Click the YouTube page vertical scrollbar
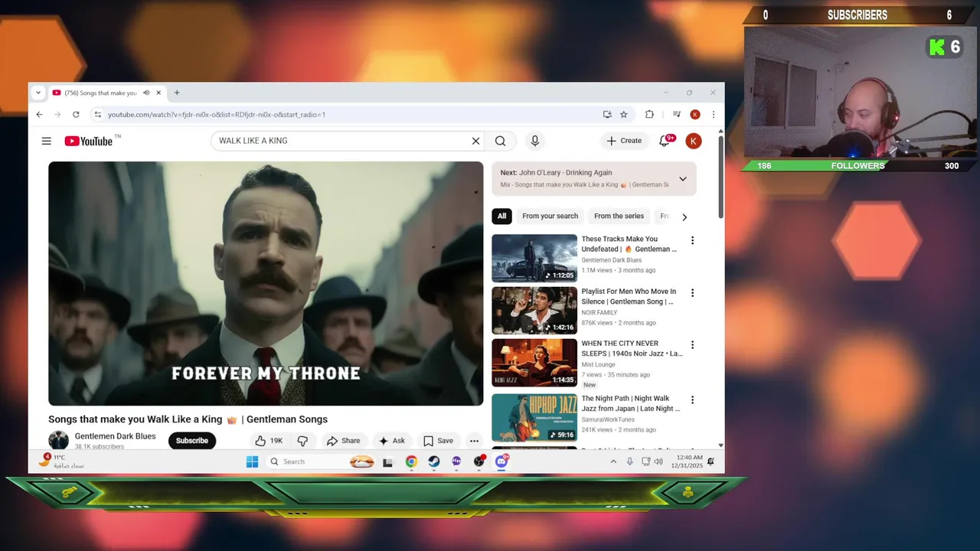 point(720,176)
